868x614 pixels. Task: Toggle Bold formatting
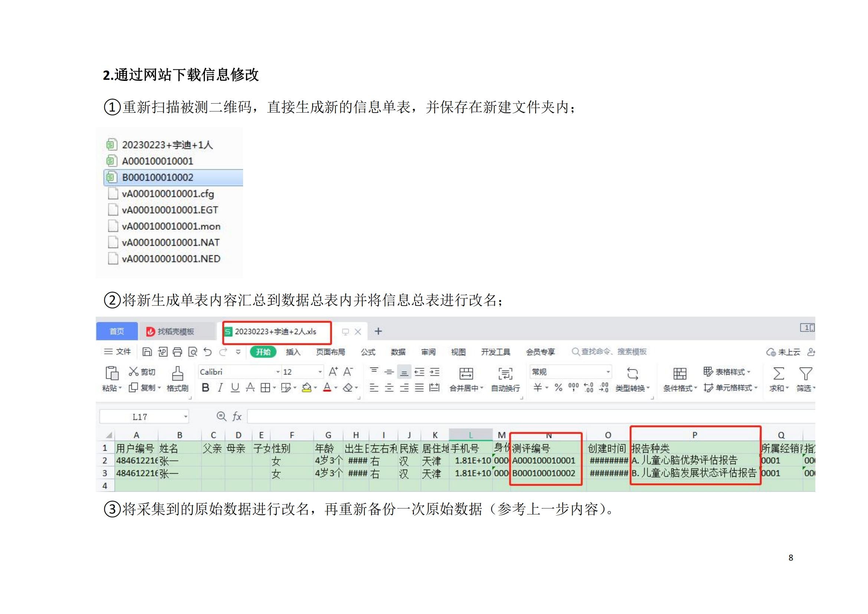click(206, 388)
